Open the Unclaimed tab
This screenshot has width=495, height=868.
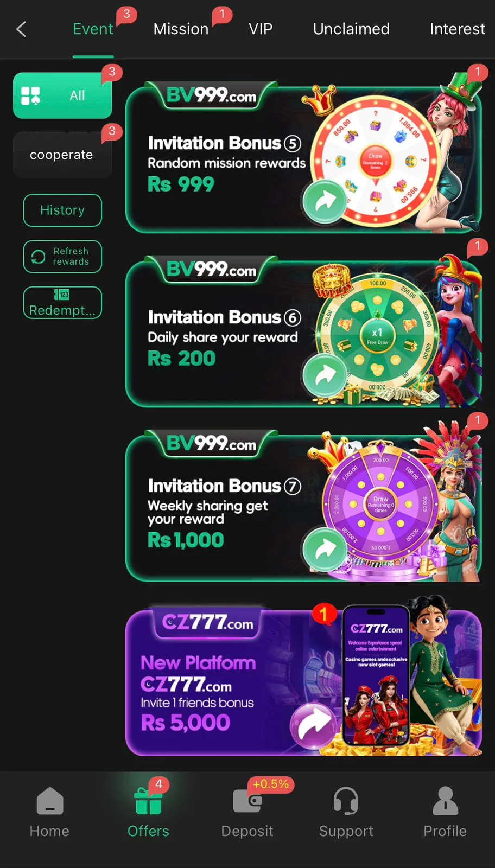[351, 29]
